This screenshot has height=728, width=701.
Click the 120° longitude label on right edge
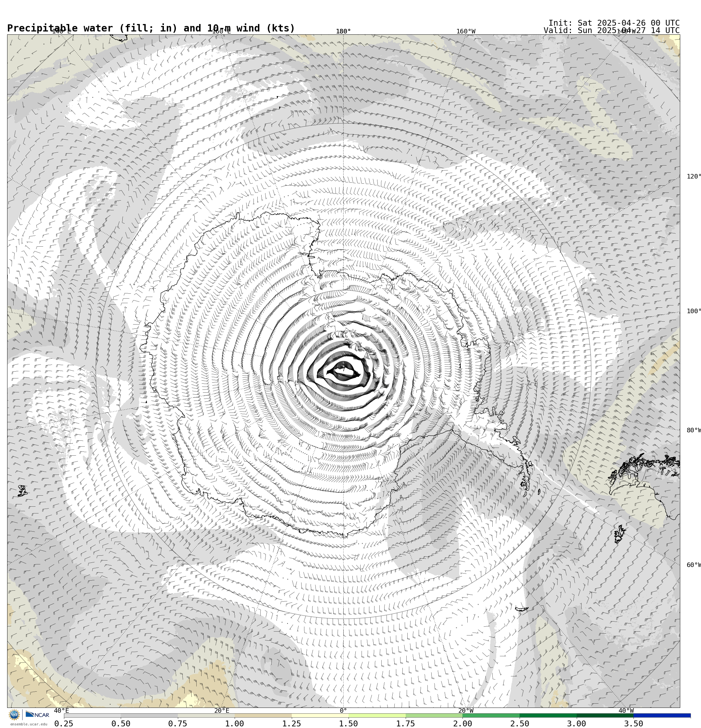694,176
